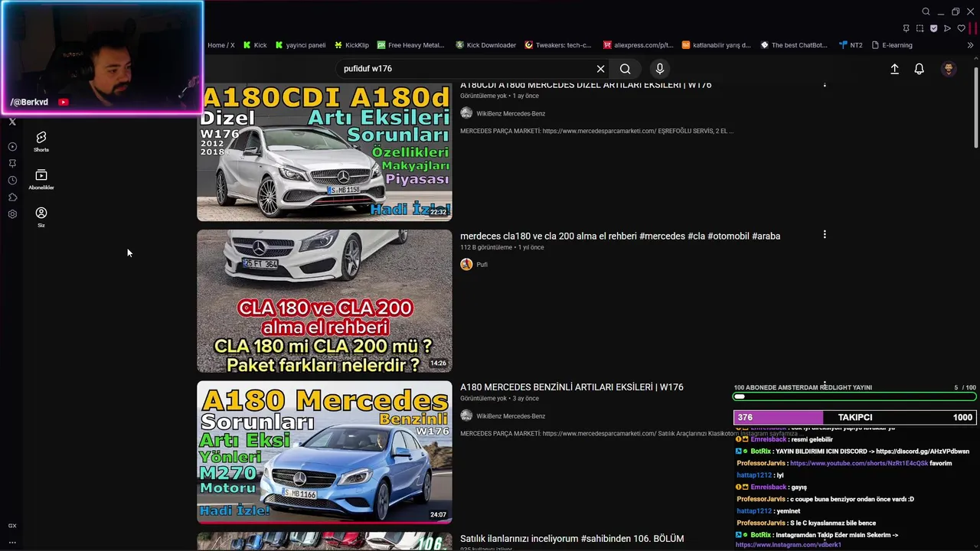Open WikiBenz channel under benzinli video
This screenshot has width=980, height=551.
(511, 416)
